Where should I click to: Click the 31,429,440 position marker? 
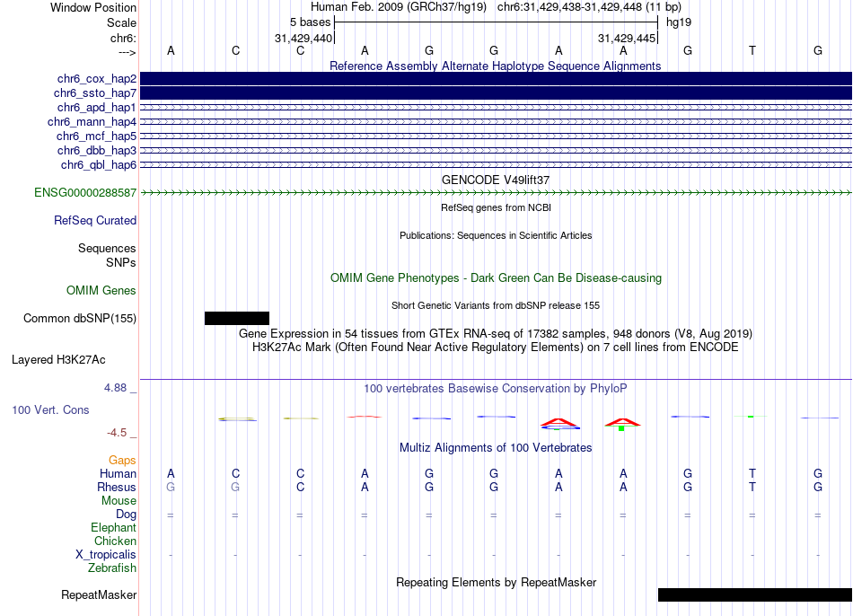303,38
